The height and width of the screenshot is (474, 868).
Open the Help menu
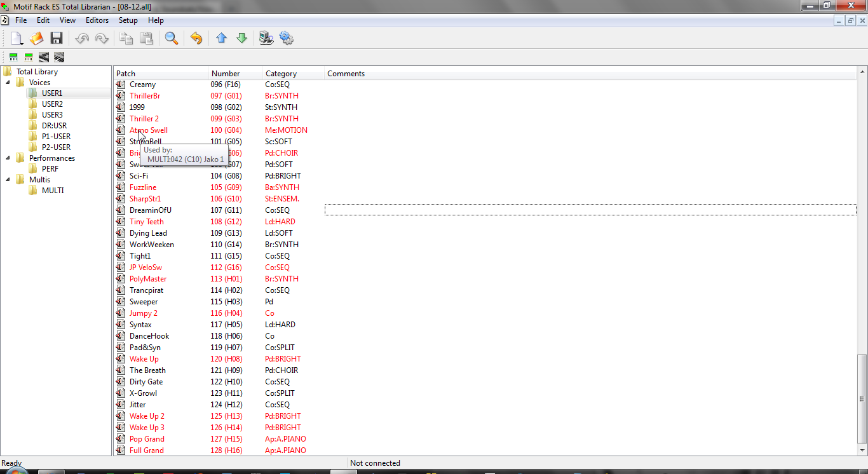[156, 20]
